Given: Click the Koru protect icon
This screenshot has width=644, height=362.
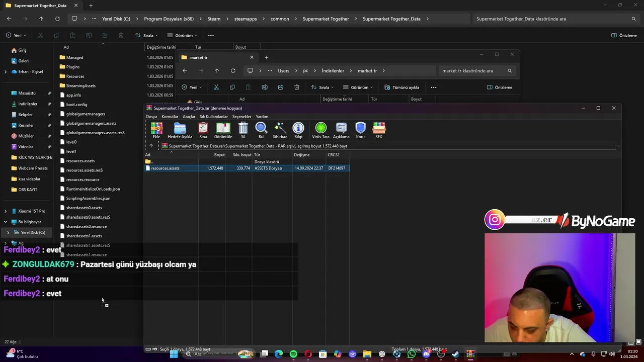Looking at the screenshot, I should point(360,130).
